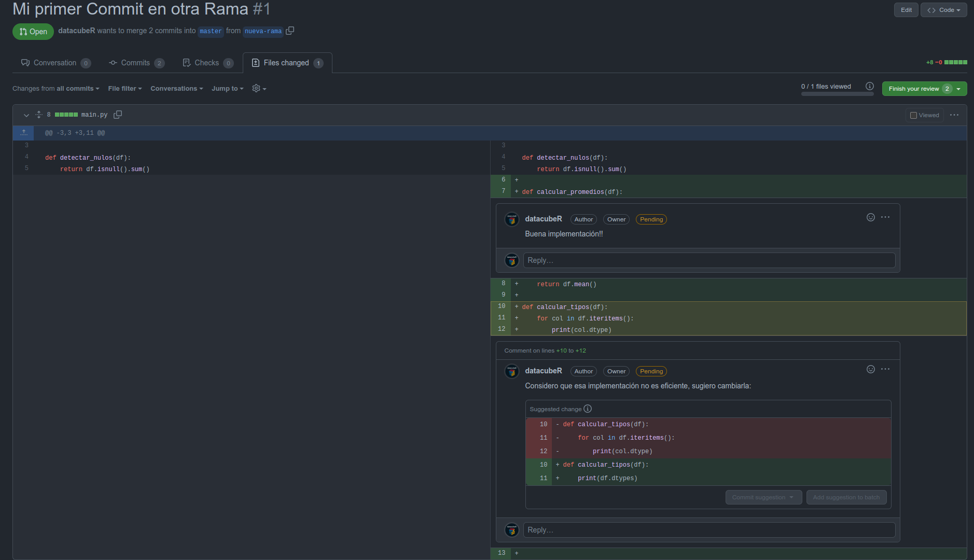
Task: Open datacubeR link on suggestion comment
Action: click(x=544, y=371)
